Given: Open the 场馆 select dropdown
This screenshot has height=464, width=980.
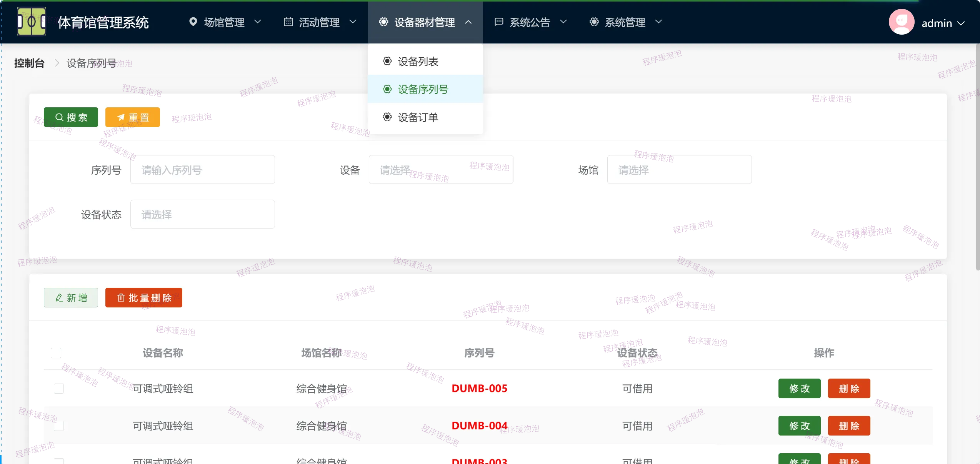Looking at the screenshot, I should click(x=679, y=170).
